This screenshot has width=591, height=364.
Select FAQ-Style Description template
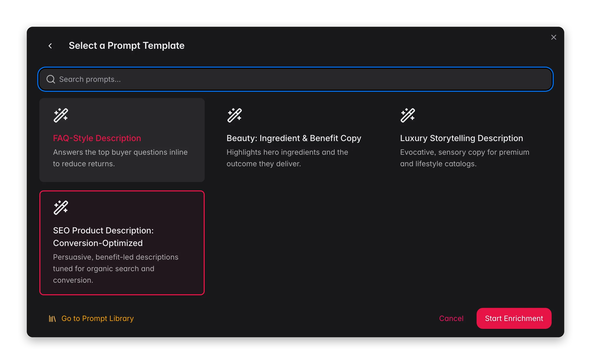point(122,140)
